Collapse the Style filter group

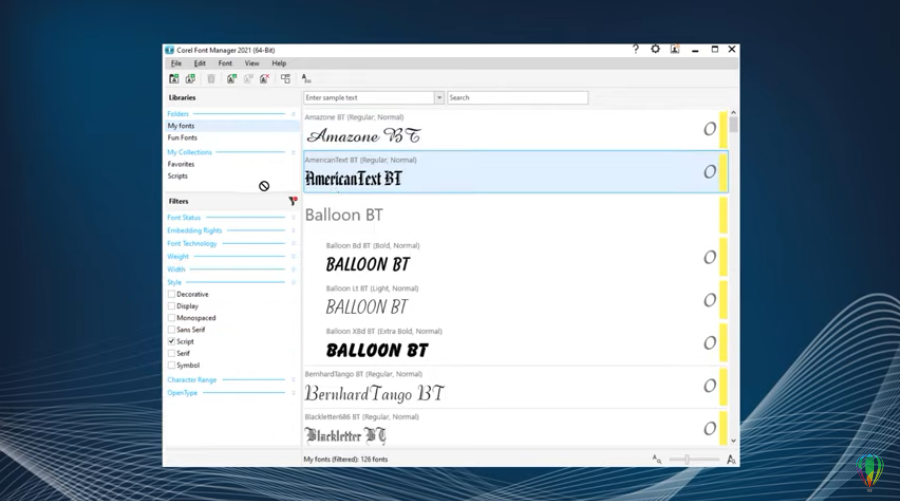coord(293,282)
